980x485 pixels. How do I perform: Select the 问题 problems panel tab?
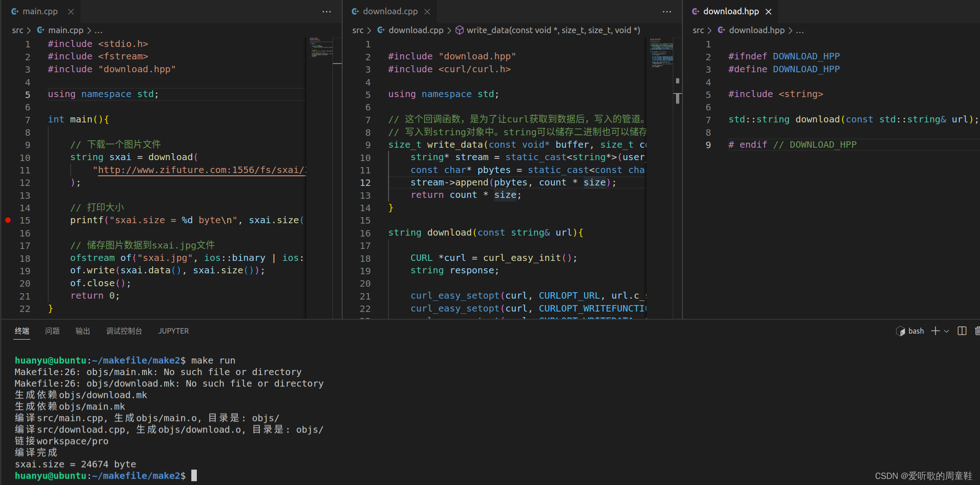[52, 331]
